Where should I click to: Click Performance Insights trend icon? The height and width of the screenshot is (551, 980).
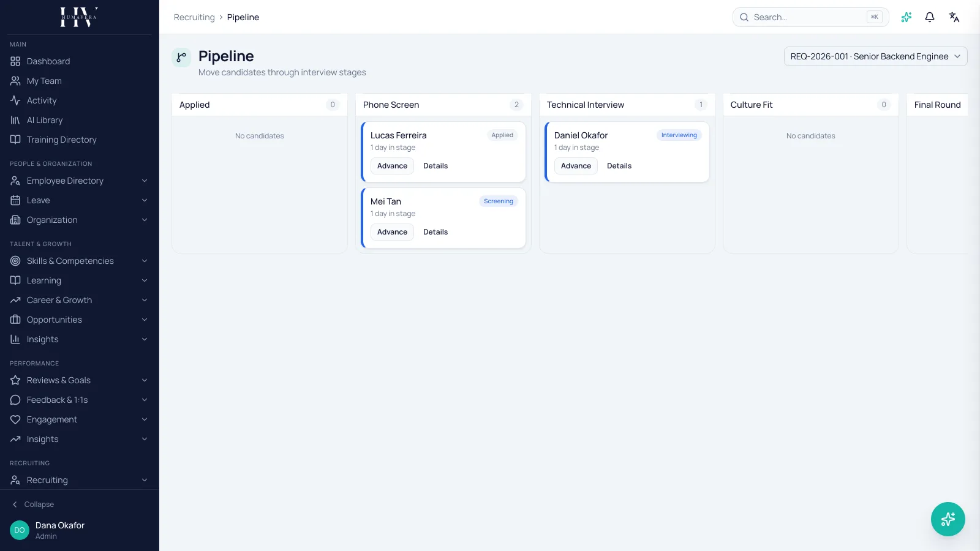[x=15, y=439]
